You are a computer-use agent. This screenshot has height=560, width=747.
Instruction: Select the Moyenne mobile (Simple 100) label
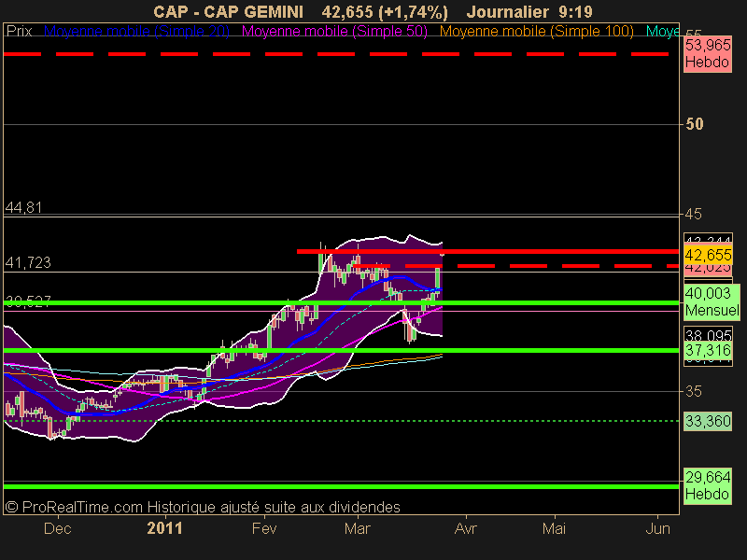pyautogui.click(x=536, y=32)
